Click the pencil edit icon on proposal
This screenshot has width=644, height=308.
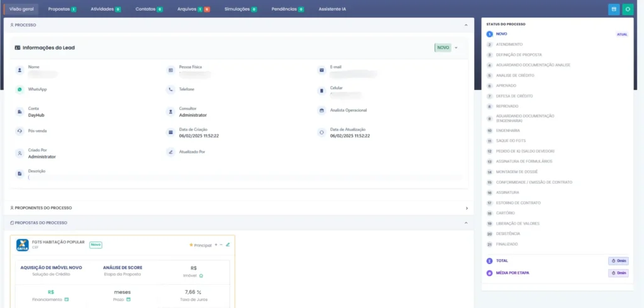pos(228,245)
